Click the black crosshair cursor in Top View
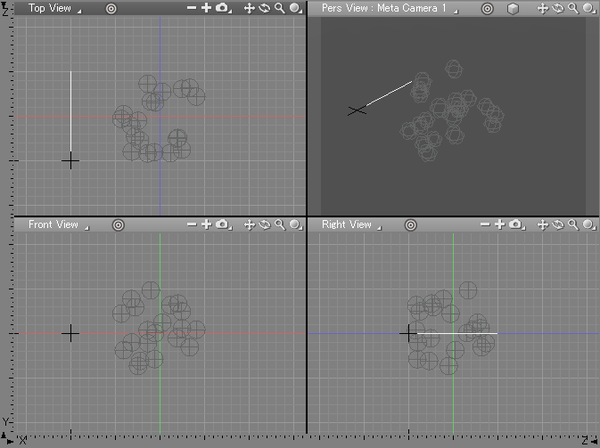The image size is (600, 448). (70, 160)
